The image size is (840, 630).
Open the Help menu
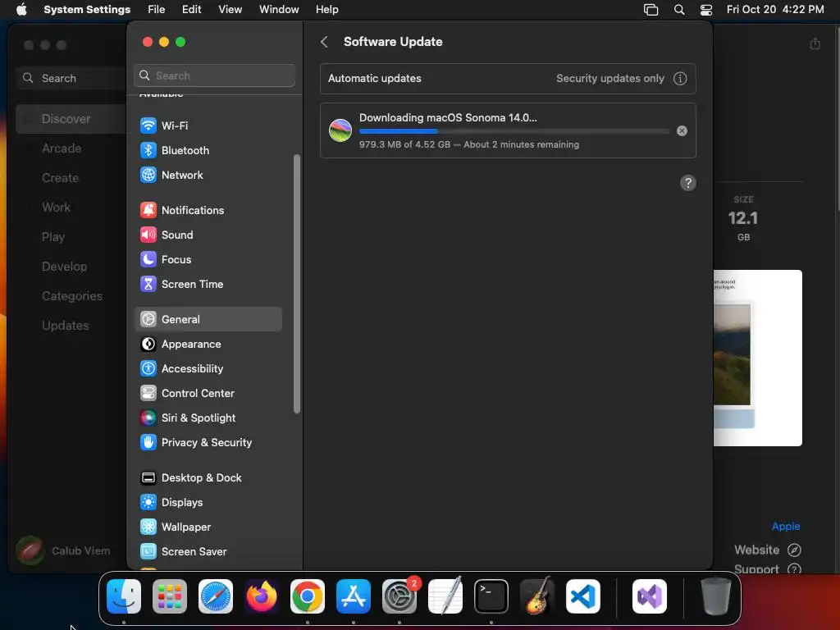(x=326, y=10)
